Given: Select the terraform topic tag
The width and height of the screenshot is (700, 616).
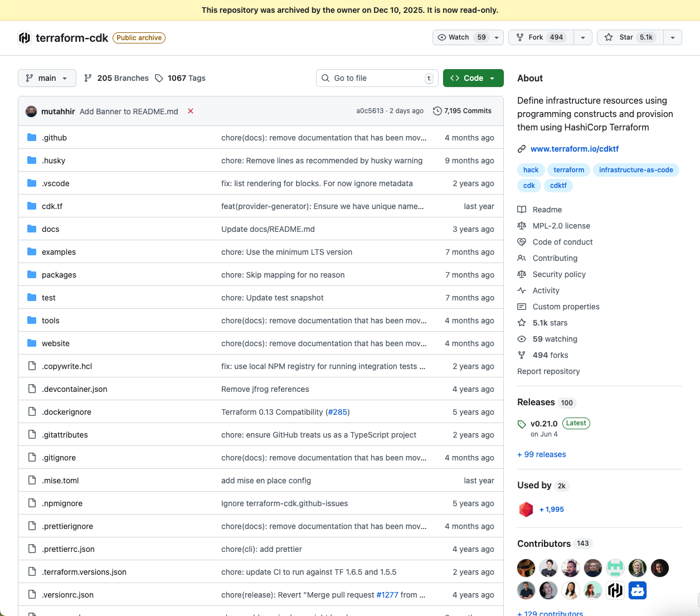Looking at the screenshot, I should click(x=569, y=170).
